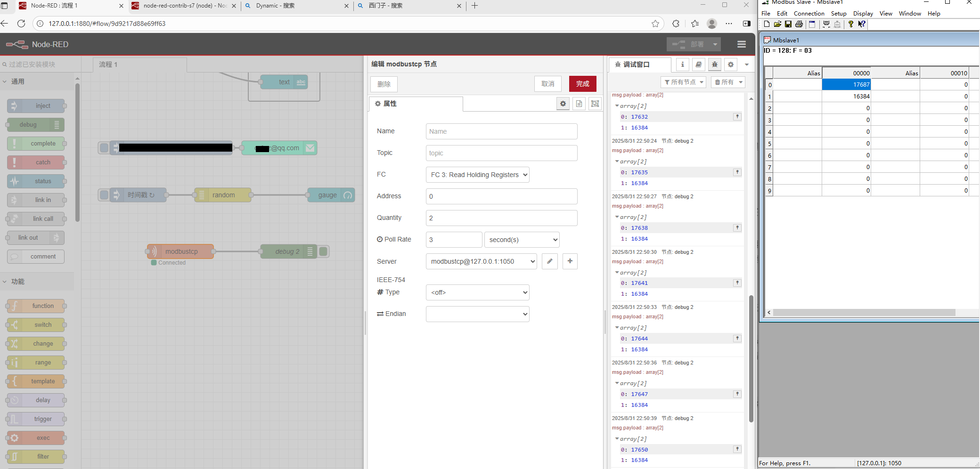Open browser extensions icon
Viewport: 980px width, 469px height.
676,24
